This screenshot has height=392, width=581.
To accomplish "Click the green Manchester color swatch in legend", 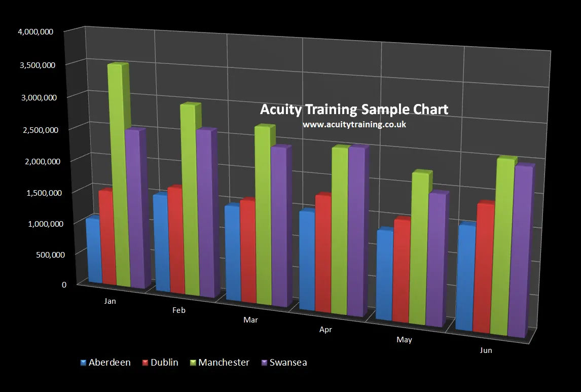I will (x=193, y=362).
